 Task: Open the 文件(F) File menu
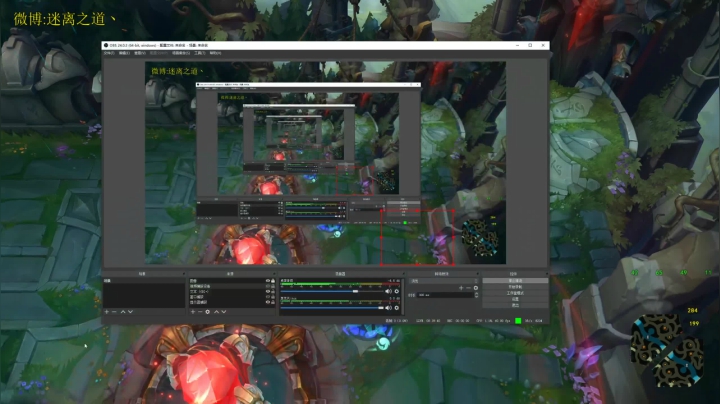pyautogui.click(x=109, y=53)
